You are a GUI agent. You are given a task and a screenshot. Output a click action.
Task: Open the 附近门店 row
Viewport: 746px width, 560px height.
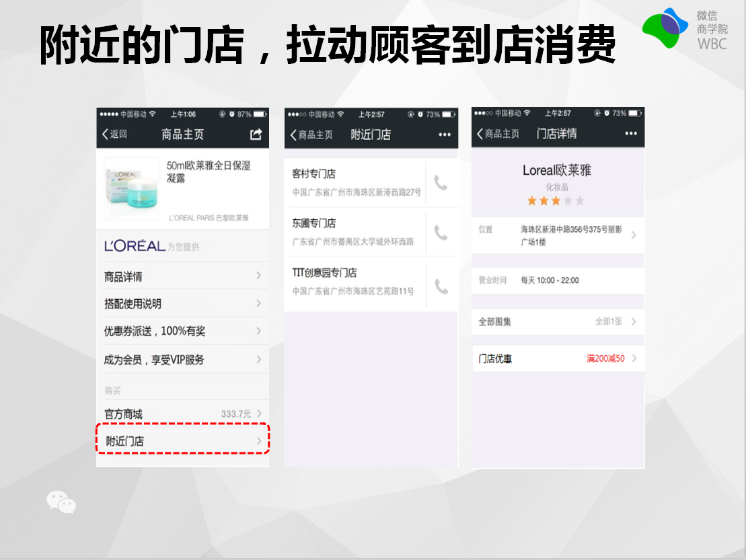(183, 441)
